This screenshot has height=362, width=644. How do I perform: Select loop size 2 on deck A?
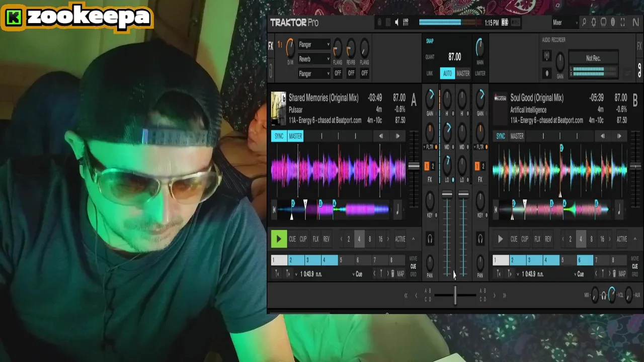348,239
